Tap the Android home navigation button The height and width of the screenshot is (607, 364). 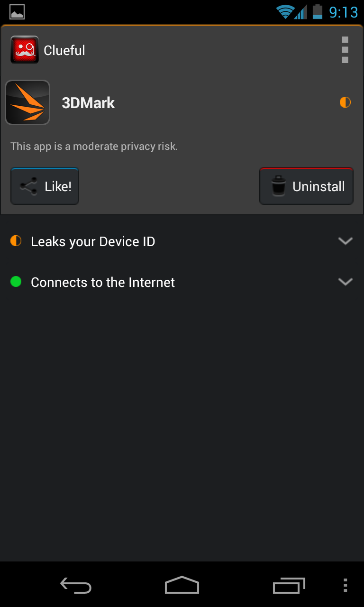[182, 585]
